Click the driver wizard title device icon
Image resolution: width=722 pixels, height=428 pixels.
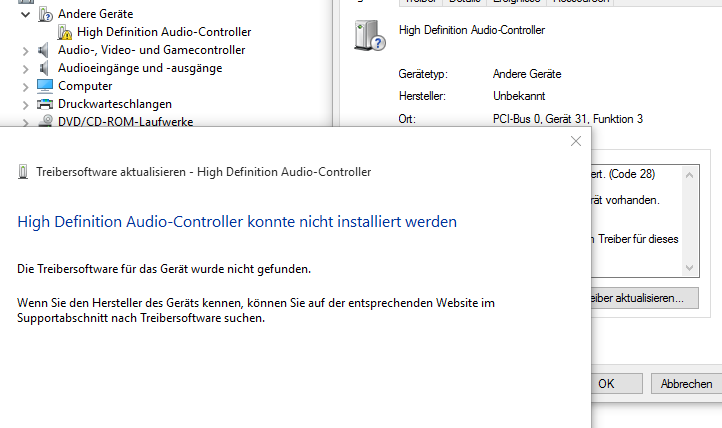tap(23, 172)
